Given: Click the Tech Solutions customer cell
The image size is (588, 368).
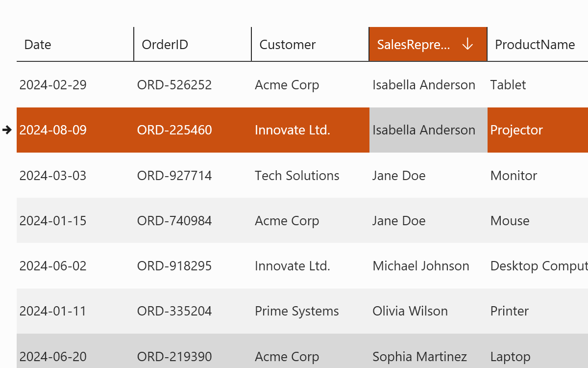Looking at the screenshot, I should point(297,176).
